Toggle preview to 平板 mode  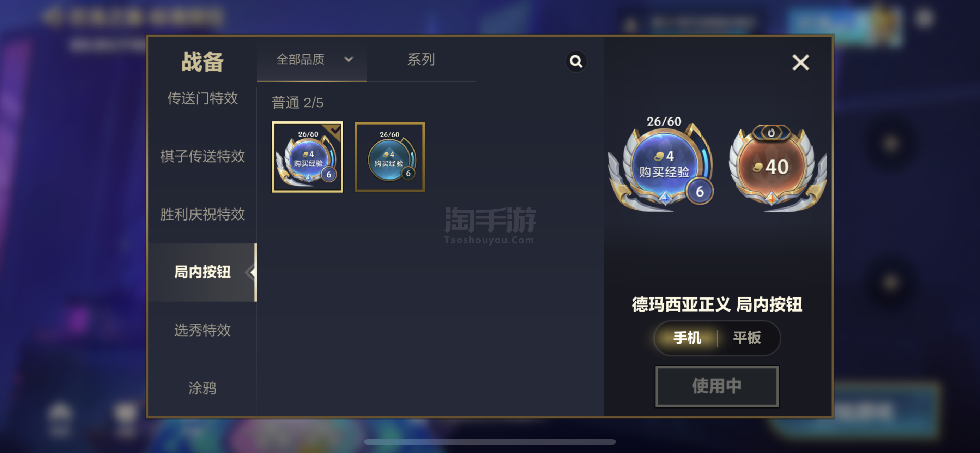747,338
